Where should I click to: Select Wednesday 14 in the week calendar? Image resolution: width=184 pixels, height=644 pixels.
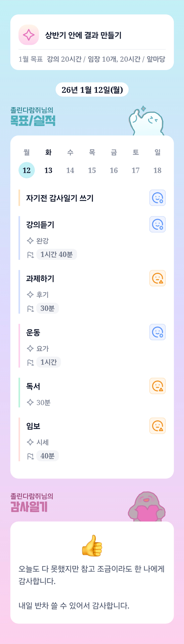click(70, 170)
